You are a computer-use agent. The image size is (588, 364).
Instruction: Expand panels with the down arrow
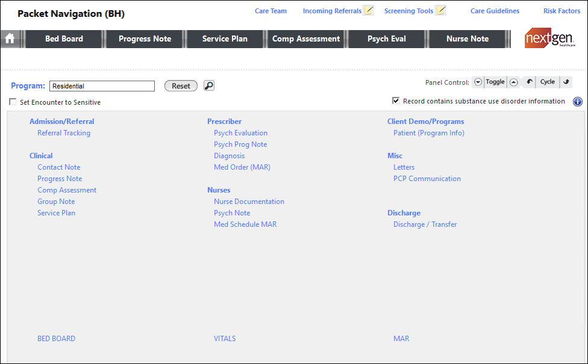pos(478,82)
